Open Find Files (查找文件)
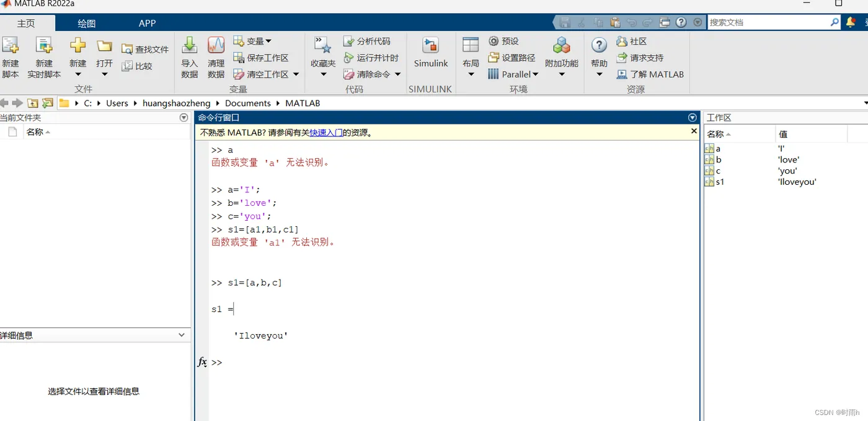This screenshot has height=421, width=868. click(145, 49)
